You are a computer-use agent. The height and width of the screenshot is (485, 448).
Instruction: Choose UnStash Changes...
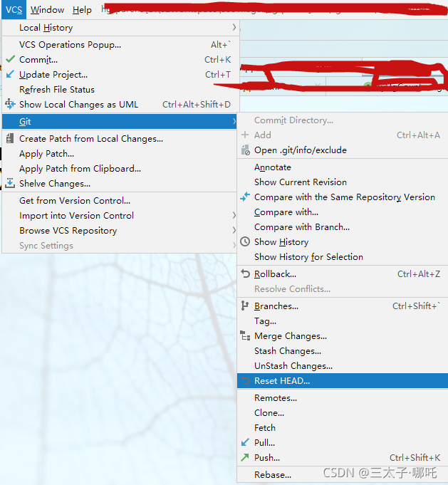[x=343, y=365]
